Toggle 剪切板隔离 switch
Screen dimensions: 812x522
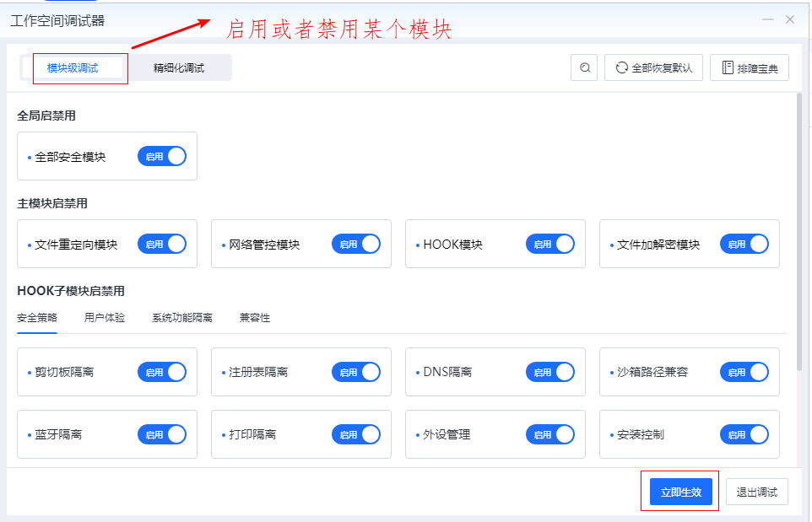[162, 372]
